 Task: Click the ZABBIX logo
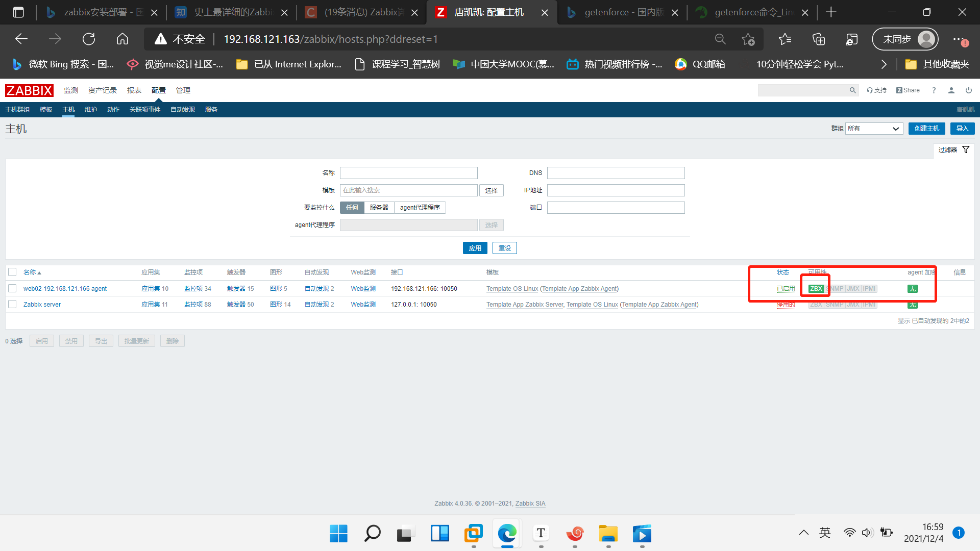tap(29, 90)
